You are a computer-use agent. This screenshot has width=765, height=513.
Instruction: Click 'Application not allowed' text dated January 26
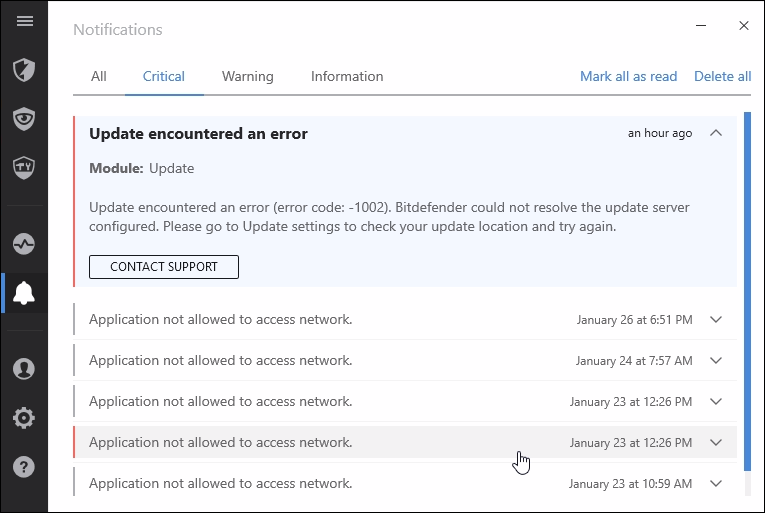(x=221, y=319)
